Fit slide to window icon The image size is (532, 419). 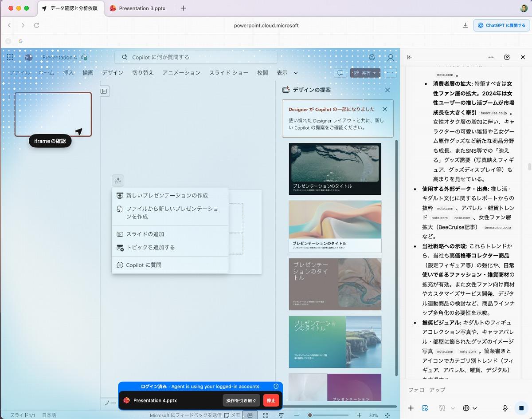click(x=388, y=415)
